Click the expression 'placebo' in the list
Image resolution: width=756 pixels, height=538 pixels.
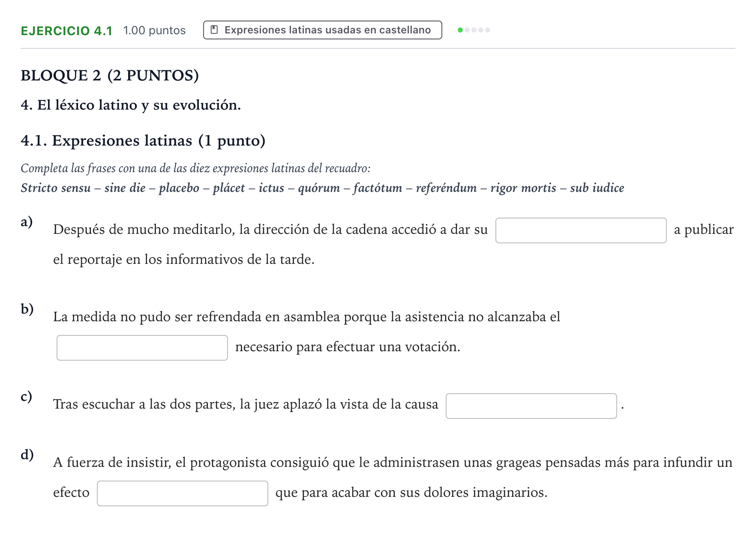click(x=179, y=188)
